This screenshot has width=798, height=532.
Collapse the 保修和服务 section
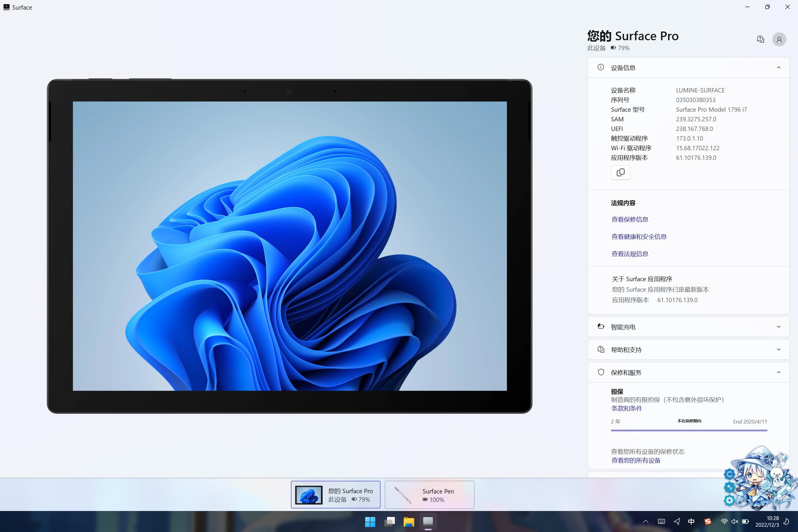(x=778, y=372)
